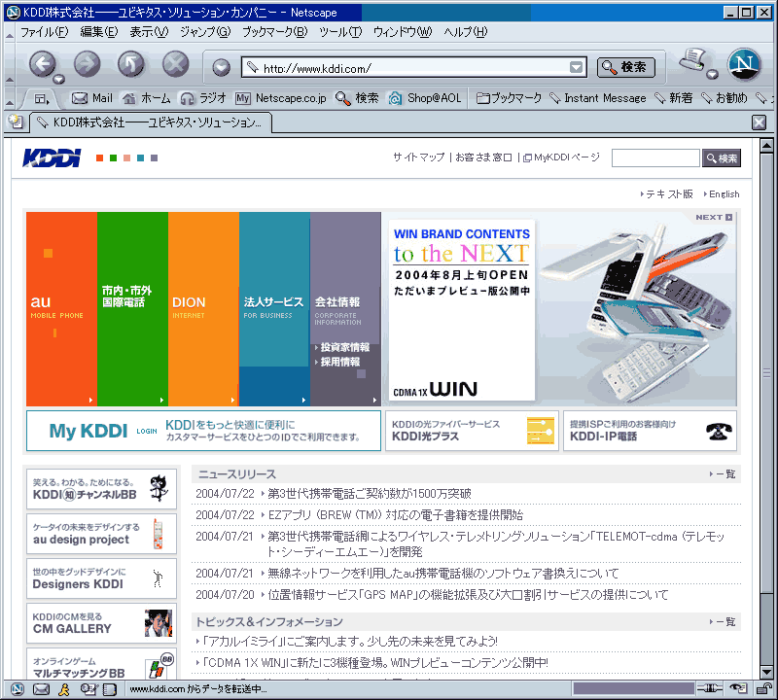The height and width of the screenshot is (700, 778).
Task: Close the current tab with the X button
Action: click(759, 122)
